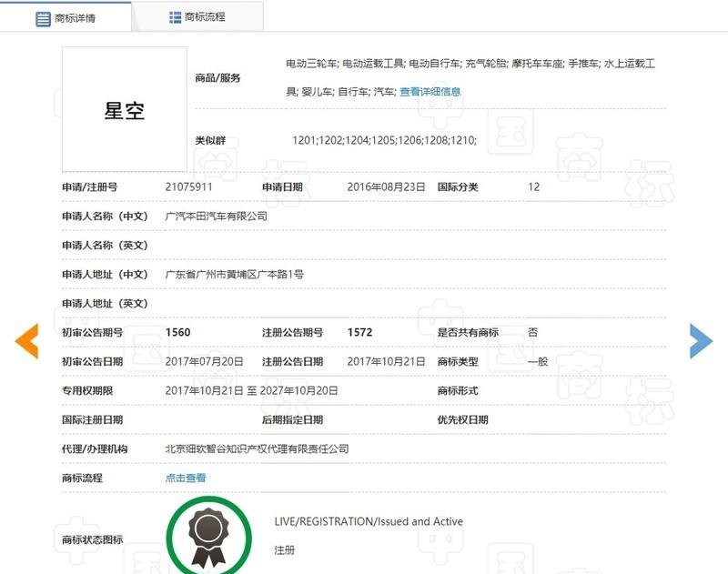728x574 pixels.
Task: Select the date 2017年07月20日
Action: point(204,361)
